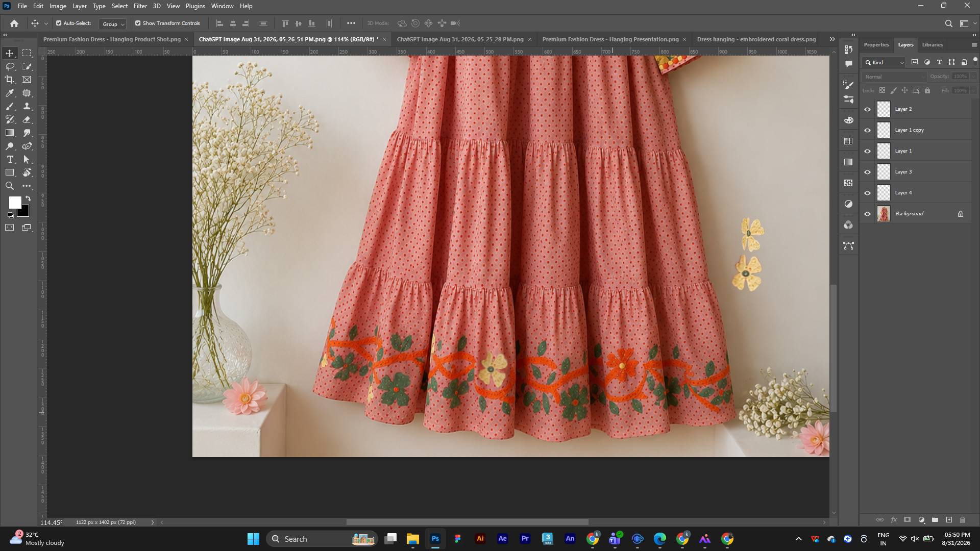
Task: Select the Zoom tool in toolbar
Action: [x=10, y=186]
